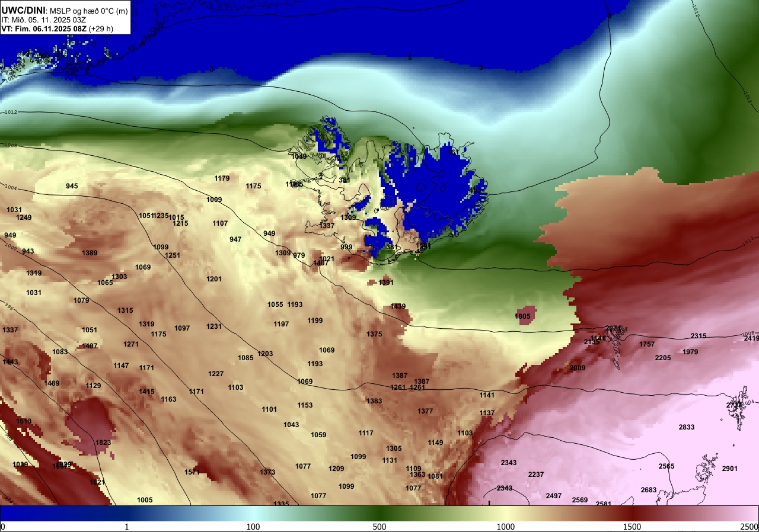Click the map value '1315'

125,310
